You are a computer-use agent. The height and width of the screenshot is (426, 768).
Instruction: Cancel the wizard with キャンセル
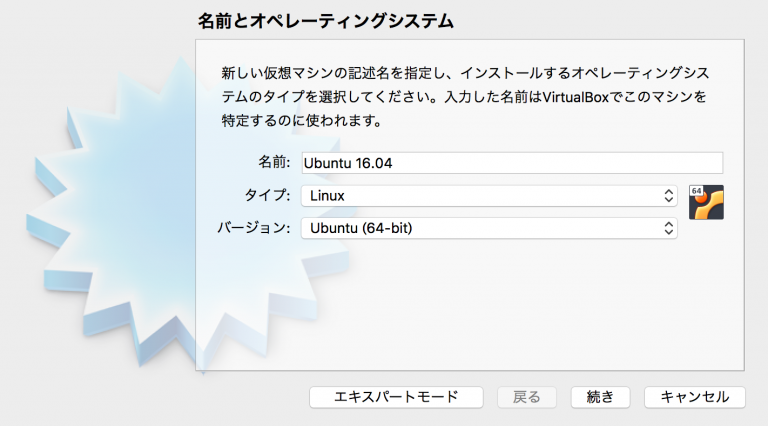(x=695, y=397)
